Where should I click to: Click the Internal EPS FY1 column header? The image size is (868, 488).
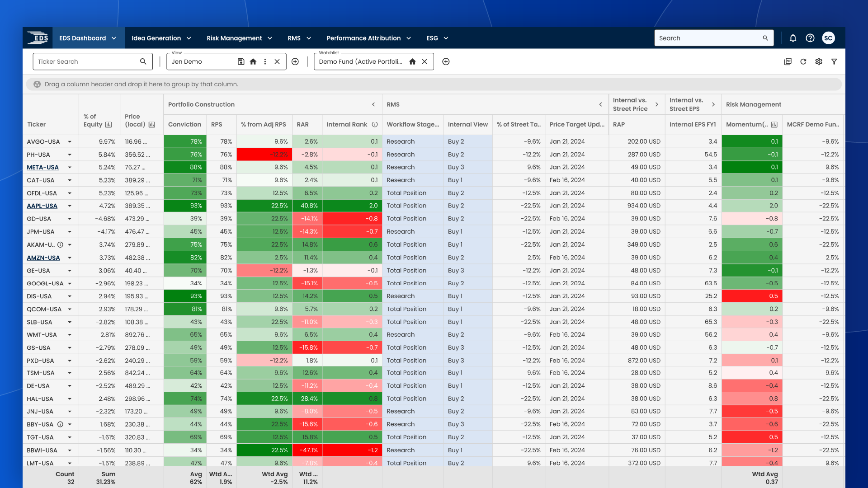click(x=693, y=125)
